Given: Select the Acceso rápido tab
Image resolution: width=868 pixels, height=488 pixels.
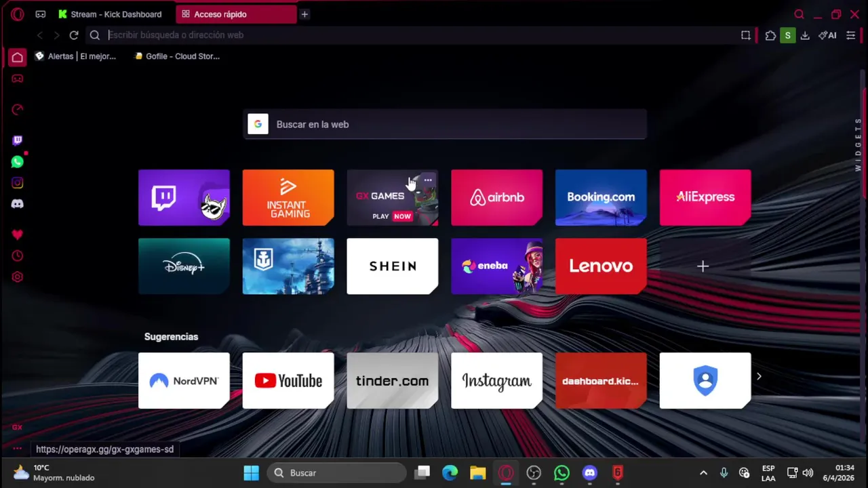Looking at the screenshot, I should (236, 14).
